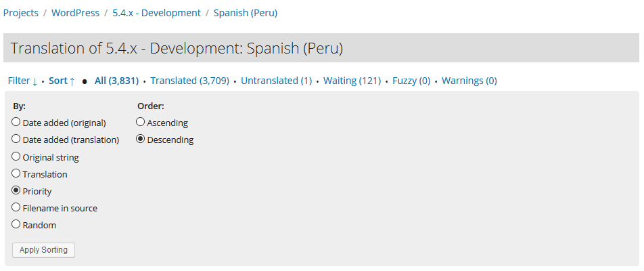Set order to Descending
Screen dimensions: 644x271
tap(141, 140)
